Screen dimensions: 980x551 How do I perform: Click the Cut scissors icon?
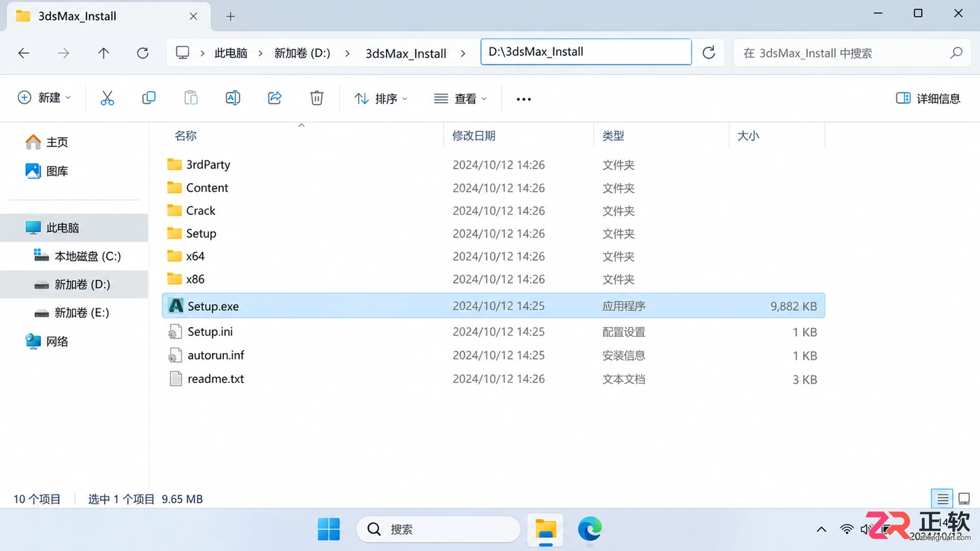coord(107,98)
